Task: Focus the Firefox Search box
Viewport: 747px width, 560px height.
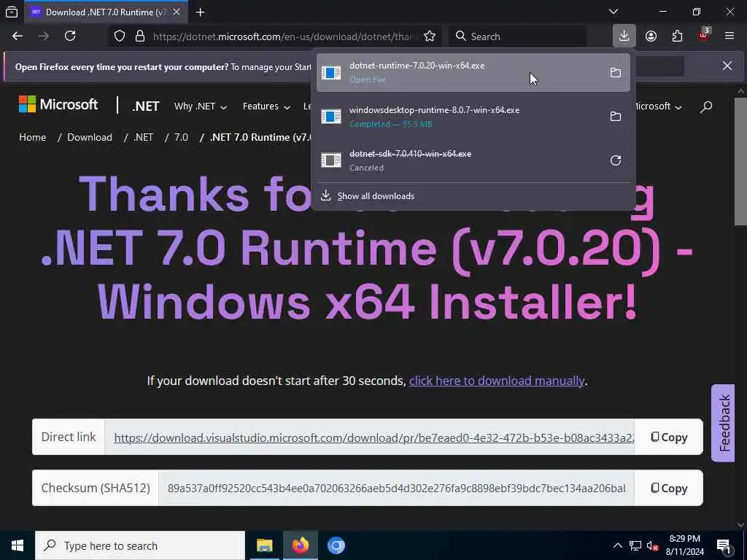Action: [x=517, y=36]
